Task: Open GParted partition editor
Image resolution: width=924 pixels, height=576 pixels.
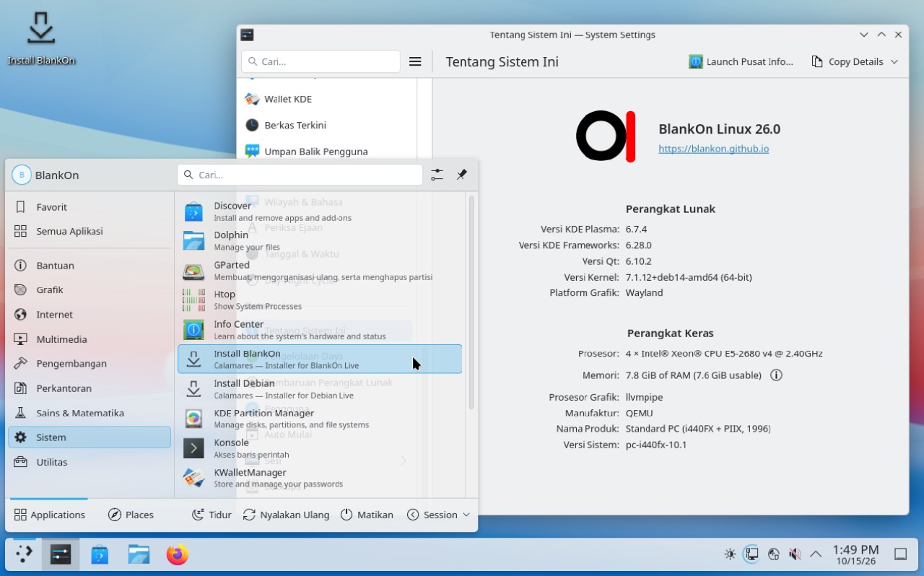Action: pyautogui.click(x=320, y=271)
